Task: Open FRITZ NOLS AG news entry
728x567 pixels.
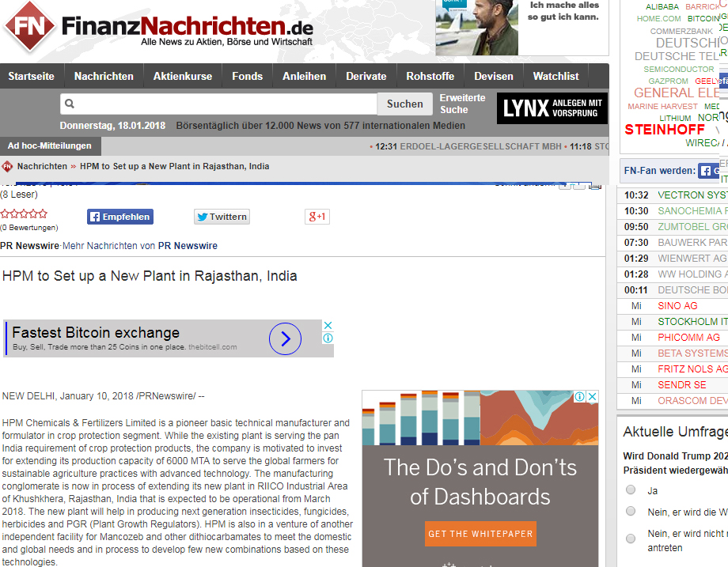Action: pyautogui.click(x=692, y=369)
